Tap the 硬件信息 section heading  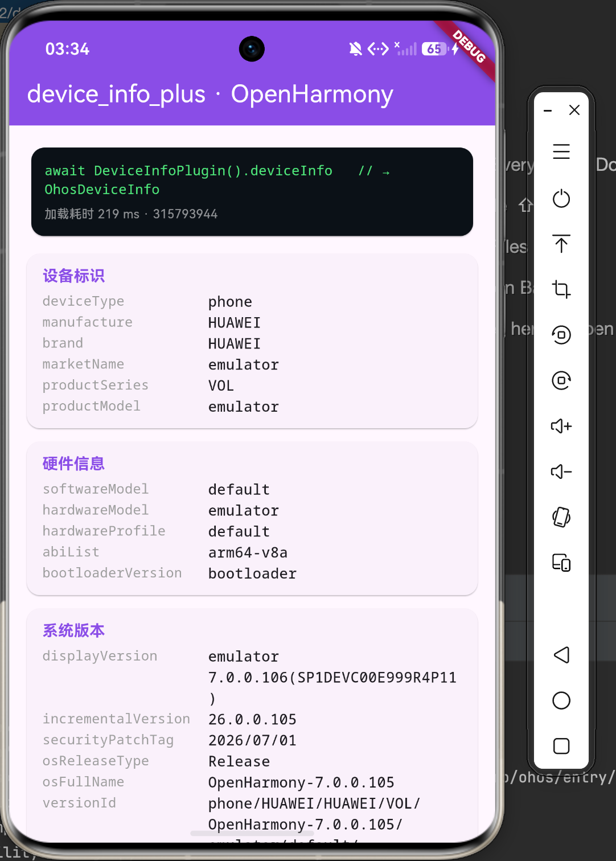coord(73,464)
